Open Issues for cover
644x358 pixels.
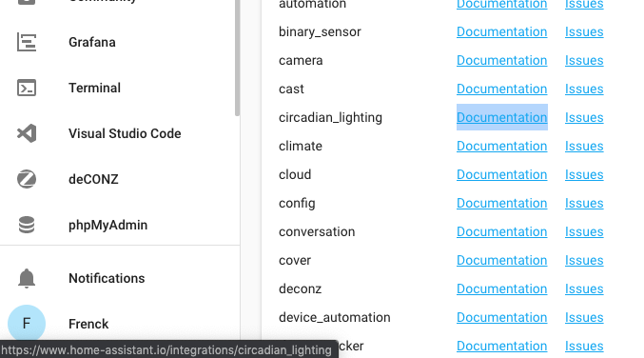(x=584, y=260)
